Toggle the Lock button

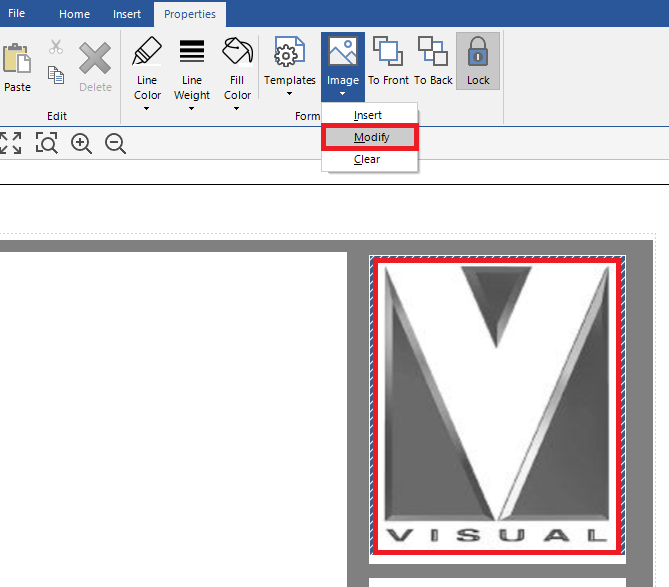[478, 62]
